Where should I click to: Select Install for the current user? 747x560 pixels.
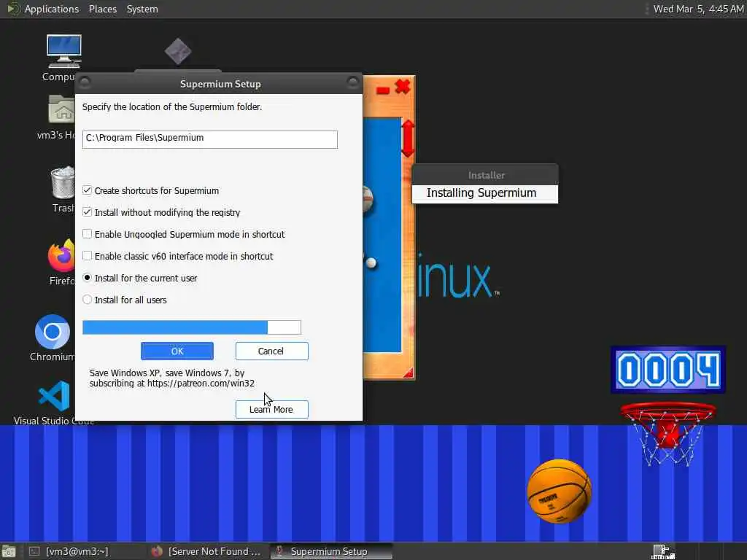(x=88, y=278)
